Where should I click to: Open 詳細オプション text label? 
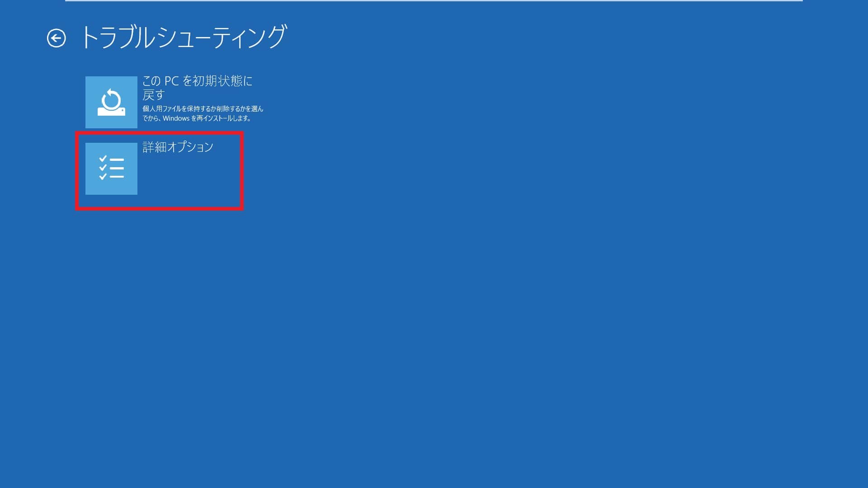coord(178,147)
